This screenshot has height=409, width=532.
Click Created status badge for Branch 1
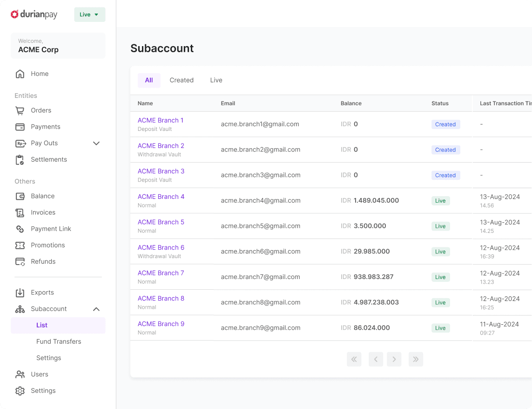click(x=445, y=124)
